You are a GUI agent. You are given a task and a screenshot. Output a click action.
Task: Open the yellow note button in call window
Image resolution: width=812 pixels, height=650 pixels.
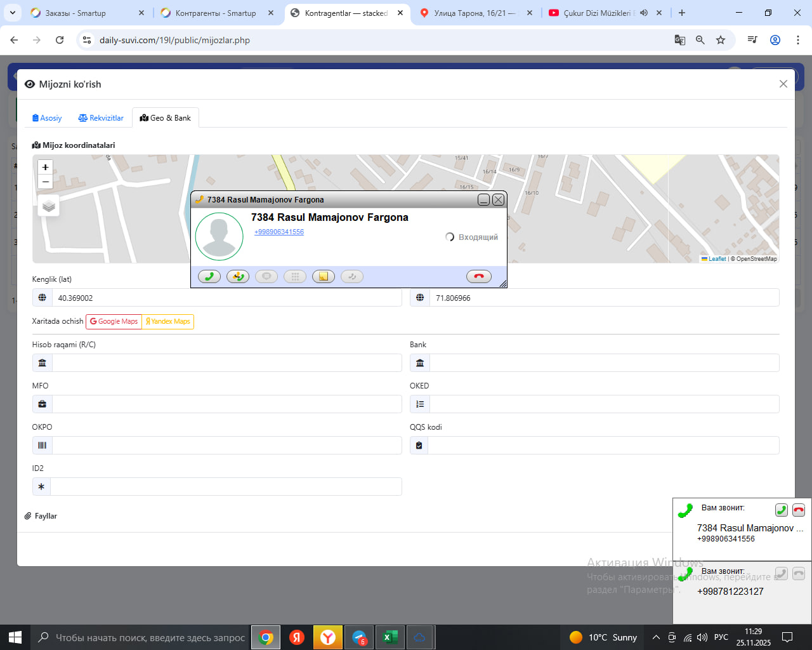[324, 276]
